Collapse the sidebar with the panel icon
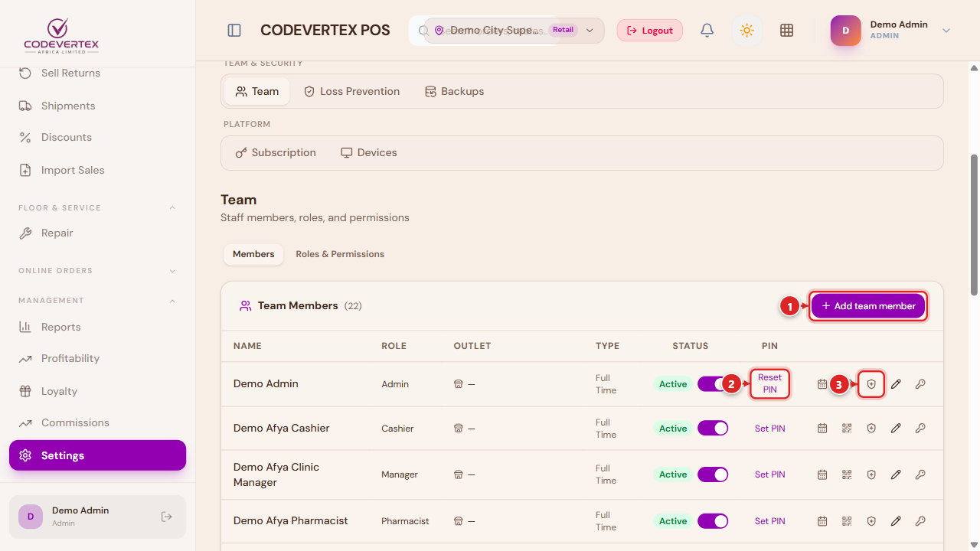The image size is (980, 551). (x=234, y=31)
